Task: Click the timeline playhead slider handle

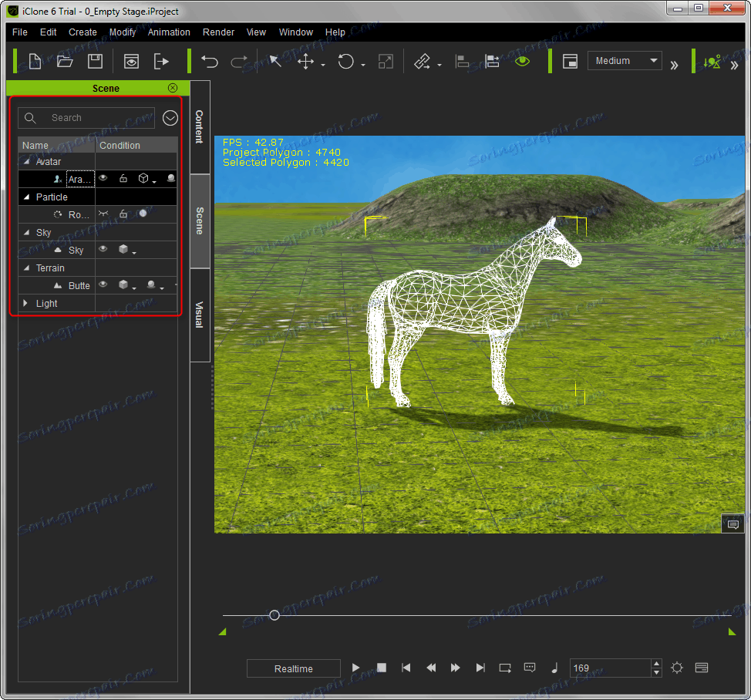Action: click(274, 615)
